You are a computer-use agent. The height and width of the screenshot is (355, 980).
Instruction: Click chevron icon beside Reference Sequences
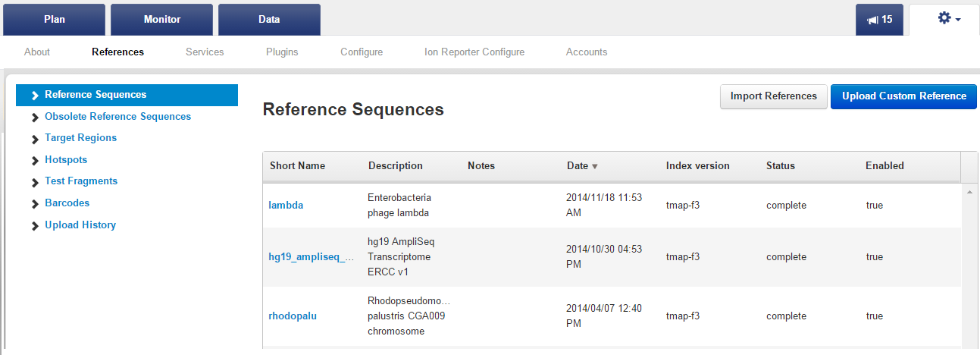(35, 96)
